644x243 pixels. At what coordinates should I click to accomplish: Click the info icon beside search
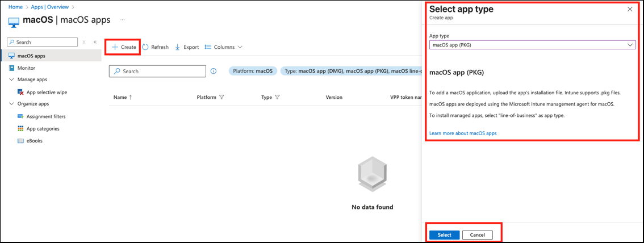214,72
